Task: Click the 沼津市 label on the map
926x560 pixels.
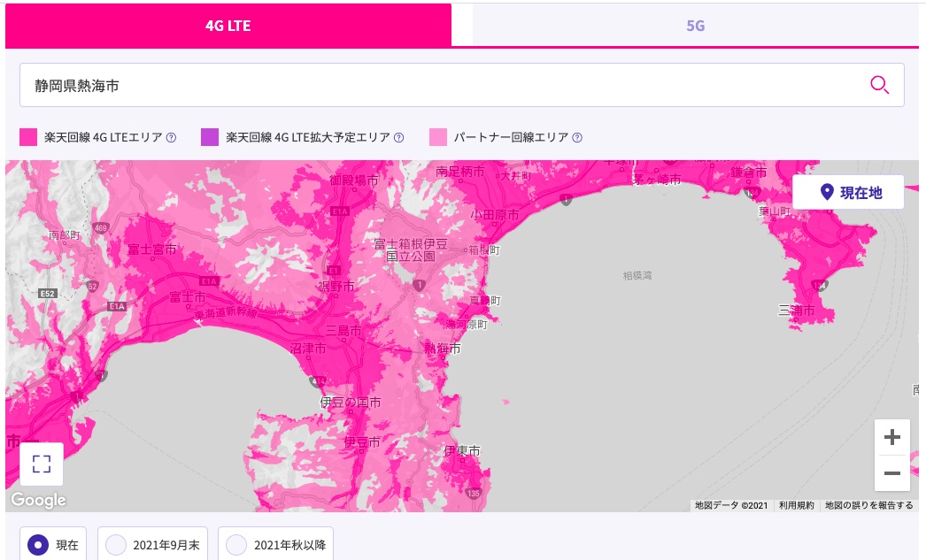Action: pyautogui.click(x=308, y=349)
